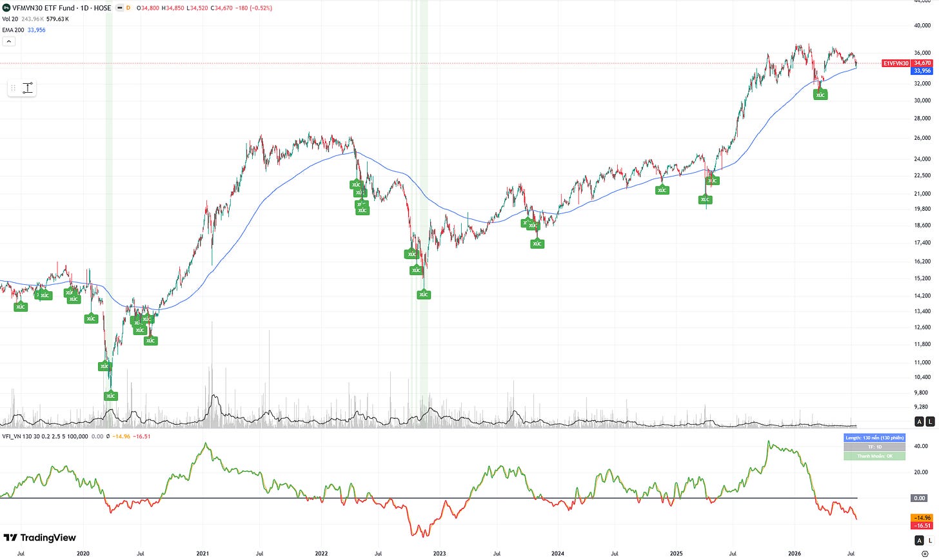Image resolution: width=939 pixels, height=560 pixels.
Task: Click the lowest XÚC marker of late 2022
Action: 424,294
